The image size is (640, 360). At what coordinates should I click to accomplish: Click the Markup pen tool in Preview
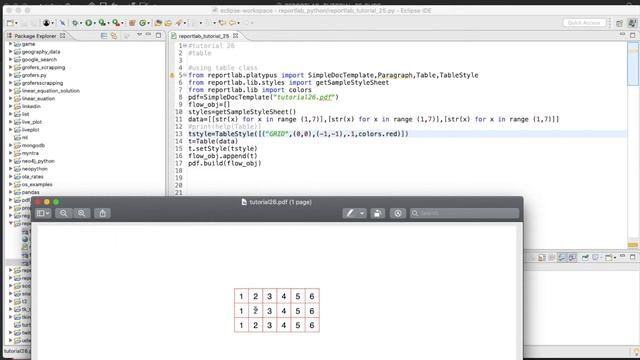pos(350,213)
